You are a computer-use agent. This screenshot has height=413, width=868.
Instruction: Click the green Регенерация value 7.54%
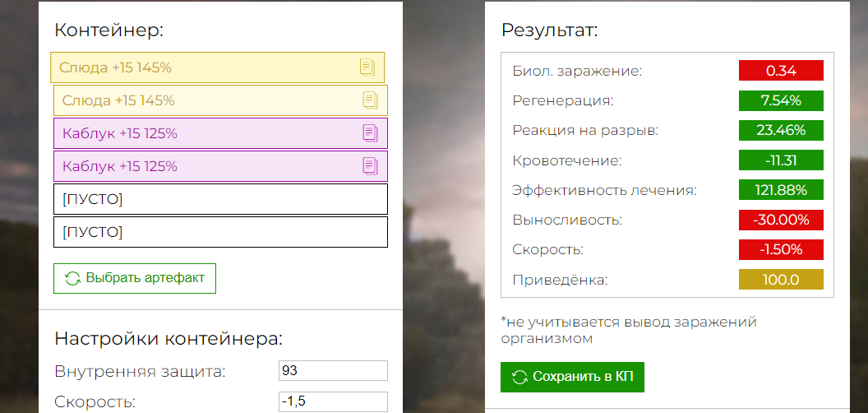[781, 100]
